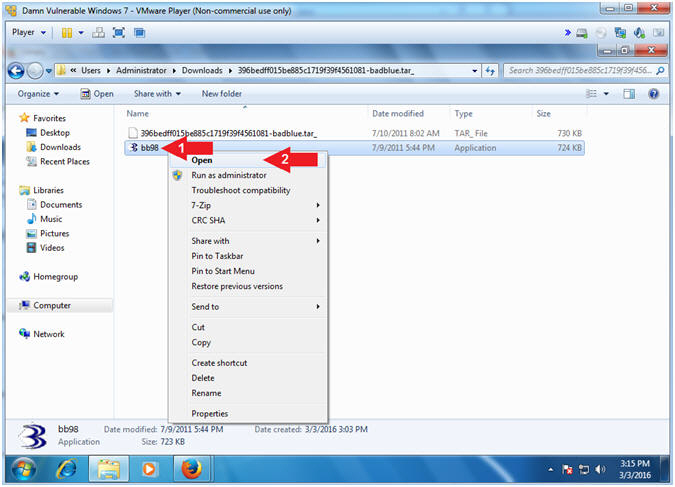Open the Organize menu
Screen dimensions: 675x487
38,94
